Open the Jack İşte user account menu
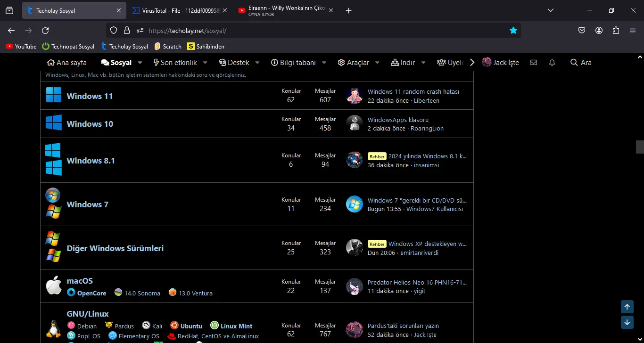The image size is (644, 343). 501,63
